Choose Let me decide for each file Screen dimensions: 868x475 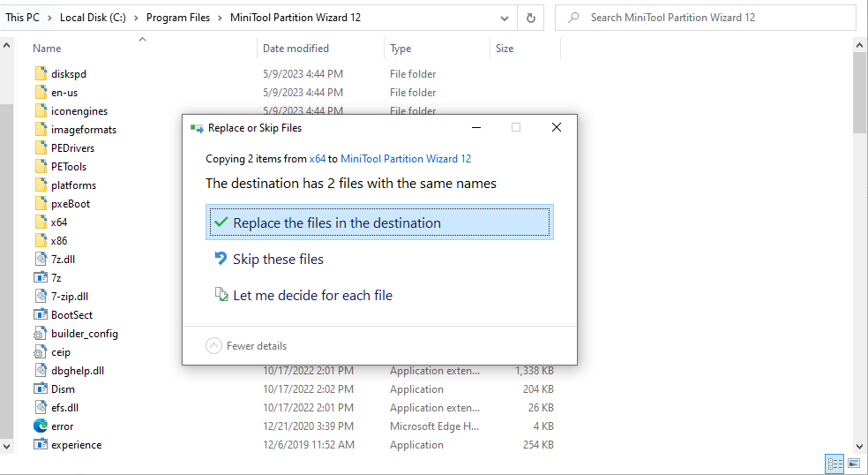pos(303,296)
